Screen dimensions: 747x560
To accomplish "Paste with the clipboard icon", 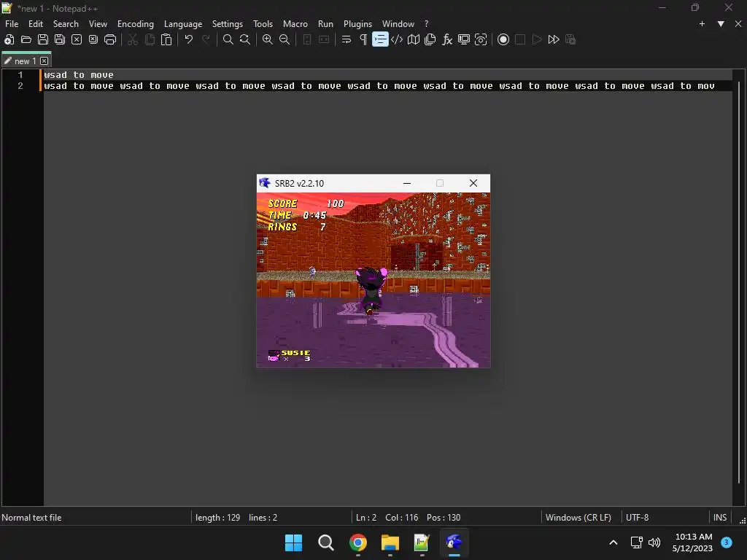I will click(166, 39).
